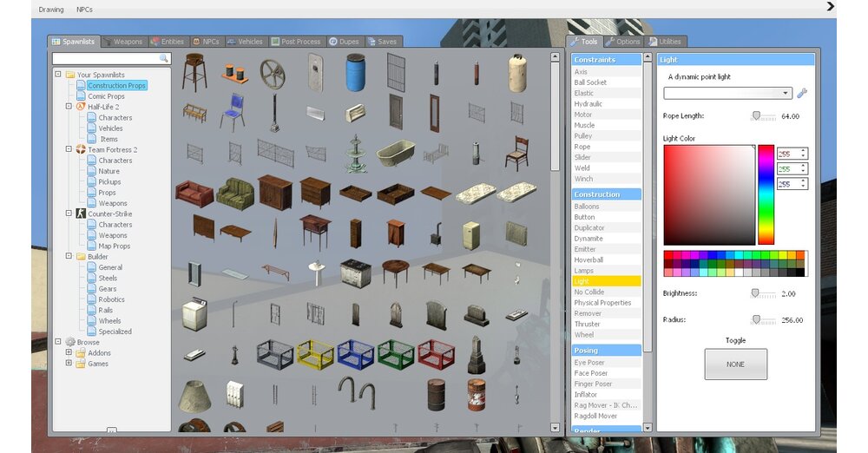The image size is (868, 453).
Task: Click the NONE toggle key button
Action: coord(735,364)
